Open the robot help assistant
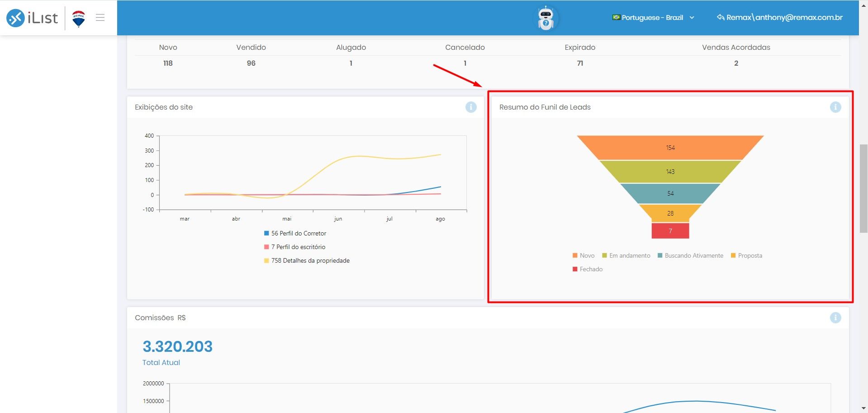The width and height of the screenshot is (868, 413). point(546,18)
